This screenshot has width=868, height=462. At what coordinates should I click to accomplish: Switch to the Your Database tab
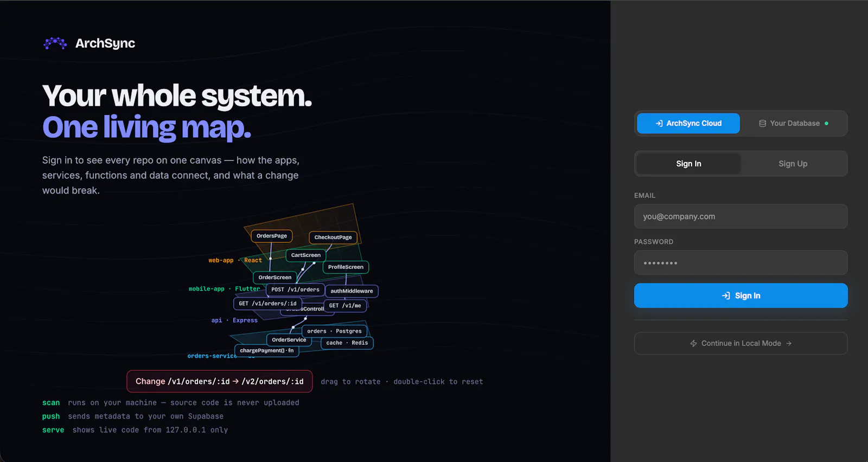pos(794,124)
